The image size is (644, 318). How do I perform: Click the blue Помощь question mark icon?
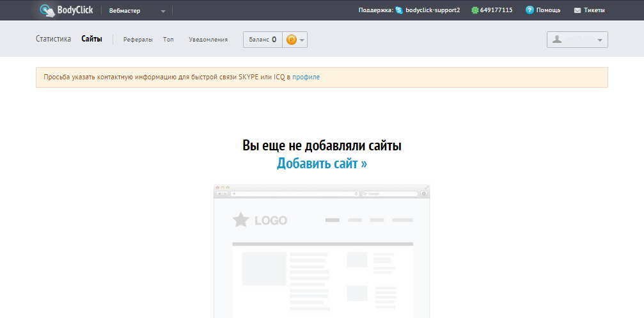[x=530, y=10]
